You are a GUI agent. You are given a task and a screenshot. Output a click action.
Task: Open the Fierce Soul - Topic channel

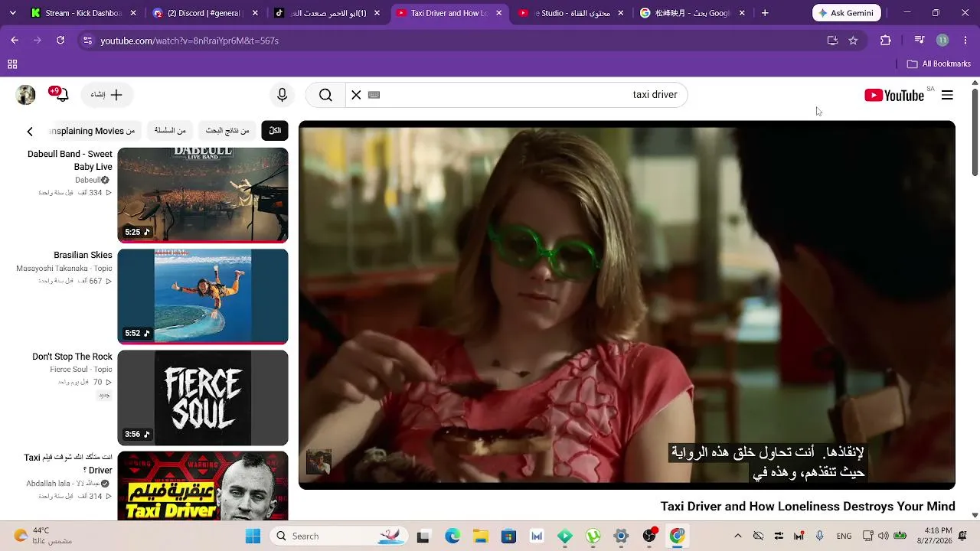[x=81, y=370]
